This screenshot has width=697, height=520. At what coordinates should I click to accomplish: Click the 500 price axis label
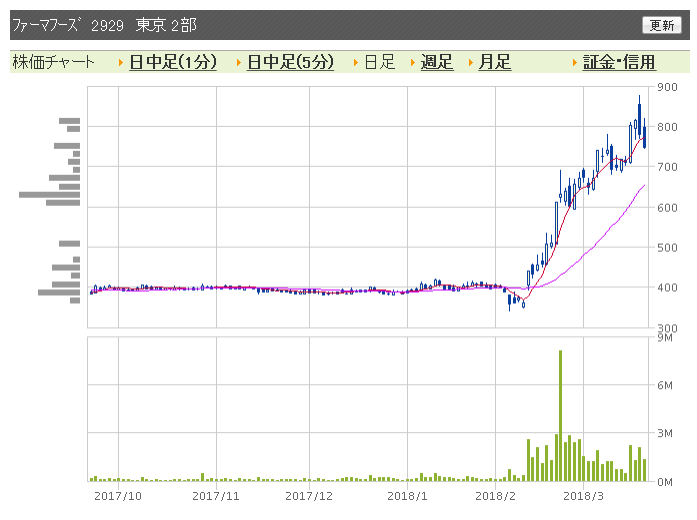pyautogui.click(x=667, y=248)
